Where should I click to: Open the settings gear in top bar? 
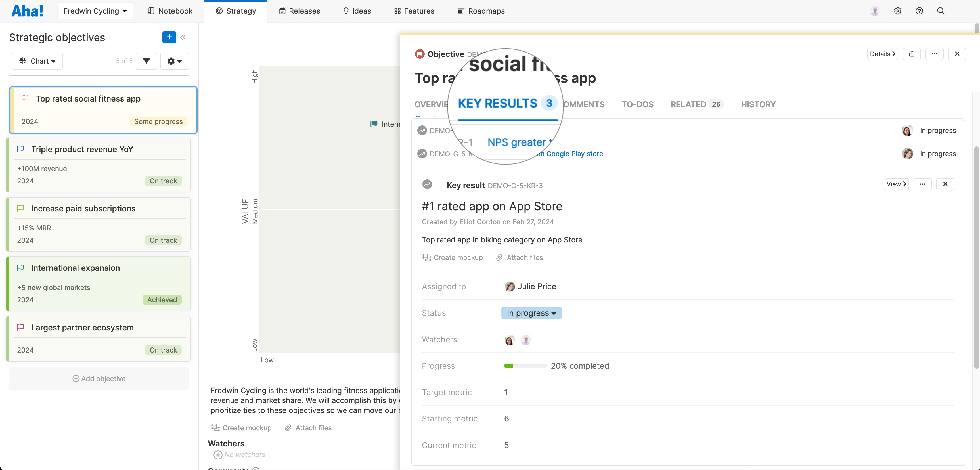tap(897, 11)
